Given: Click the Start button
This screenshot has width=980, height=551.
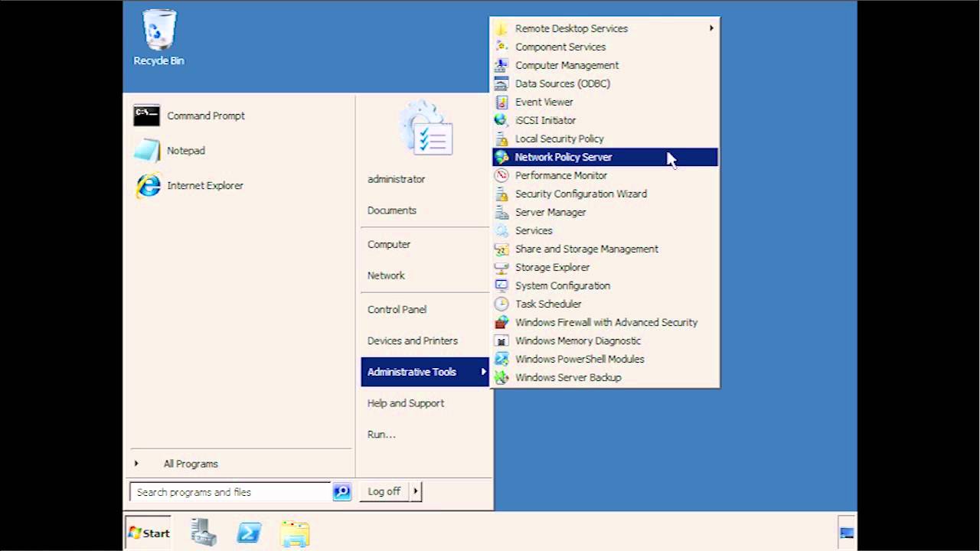Looking at the screenshot, I should (x=149, y=533).
